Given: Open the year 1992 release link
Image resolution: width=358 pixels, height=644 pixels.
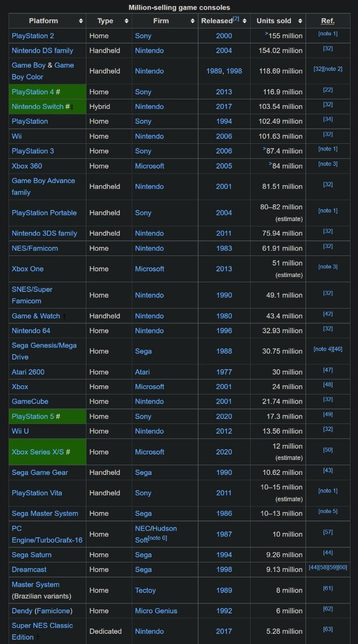Looking at the screenshot, I should [x=224, y=611].
